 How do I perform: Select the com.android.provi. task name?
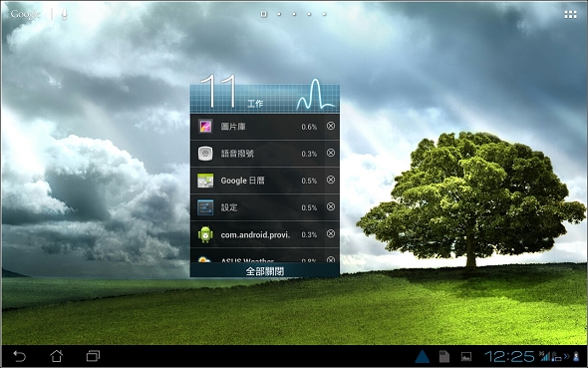[x=255, y=234]
